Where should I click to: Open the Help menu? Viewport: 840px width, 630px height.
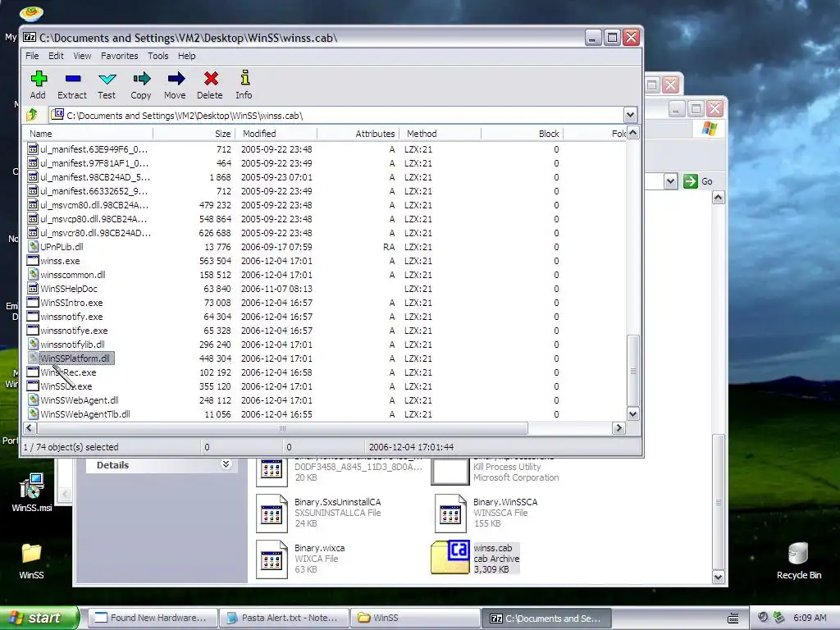click(x=186, y=56)
